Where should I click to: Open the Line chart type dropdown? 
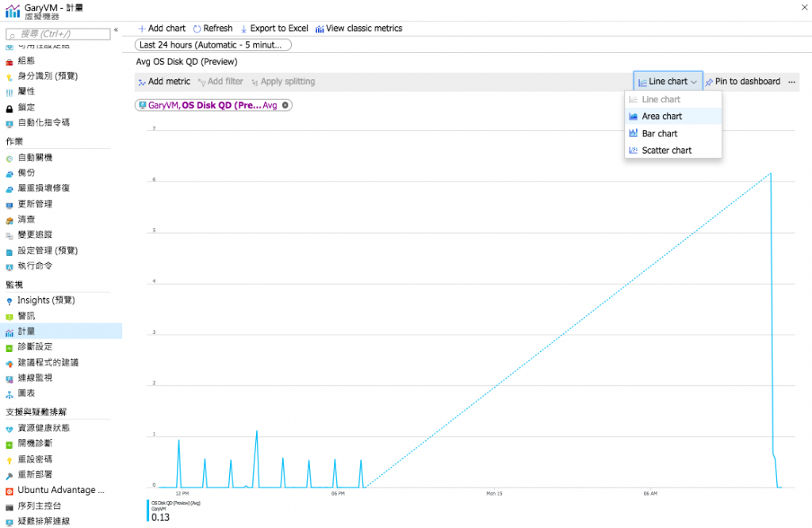coord(668,82)
